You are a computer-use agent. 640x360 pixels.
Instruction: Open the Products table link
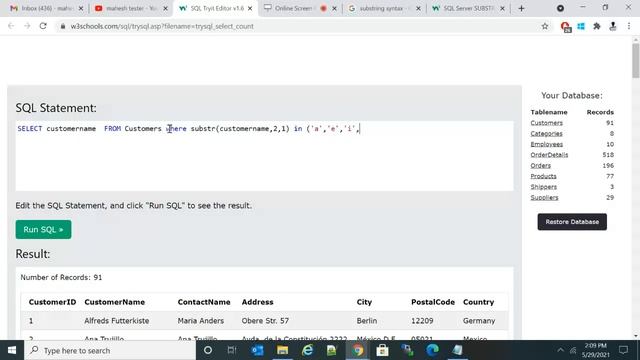(x=543, y=176)
